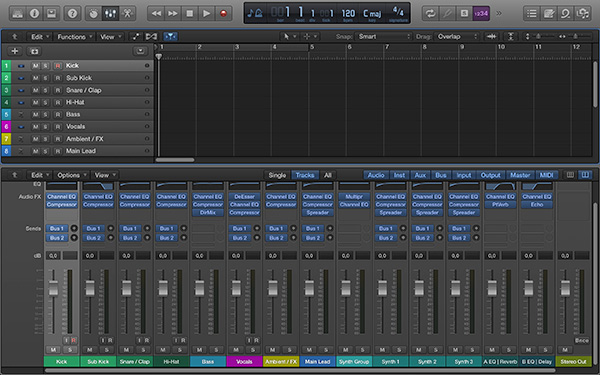Click the Add Track plus button
600x375 pixels.
tap(15, 51)
